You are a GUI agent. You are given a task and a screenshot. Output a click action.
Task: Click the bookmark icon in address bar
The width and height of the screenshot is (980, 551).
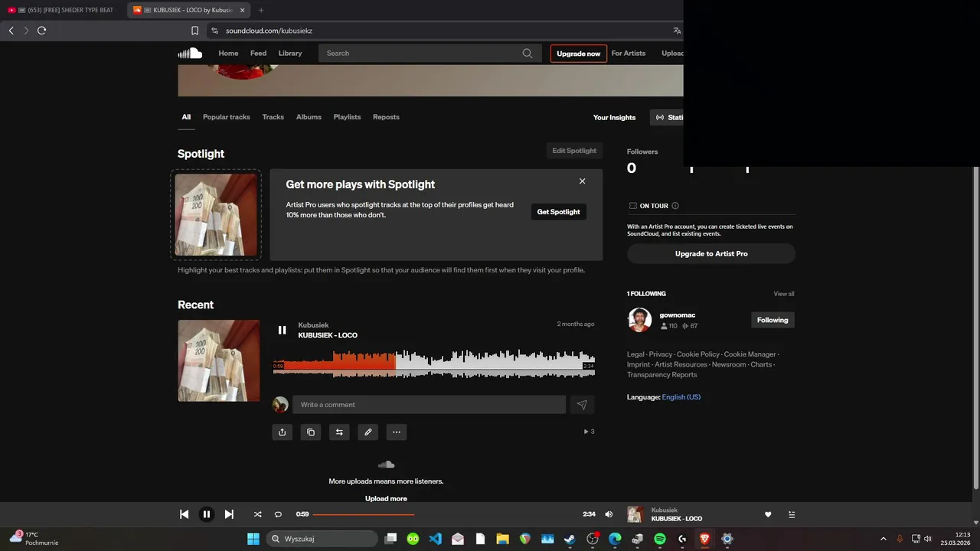coord(194,31)
